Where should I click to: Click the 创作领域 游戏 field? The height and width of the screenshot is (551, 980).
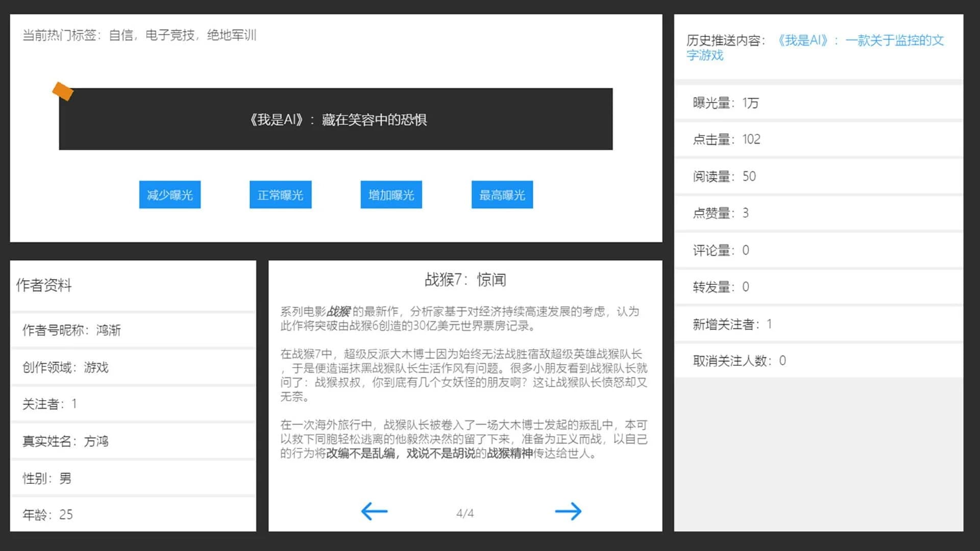pos(65,367)
